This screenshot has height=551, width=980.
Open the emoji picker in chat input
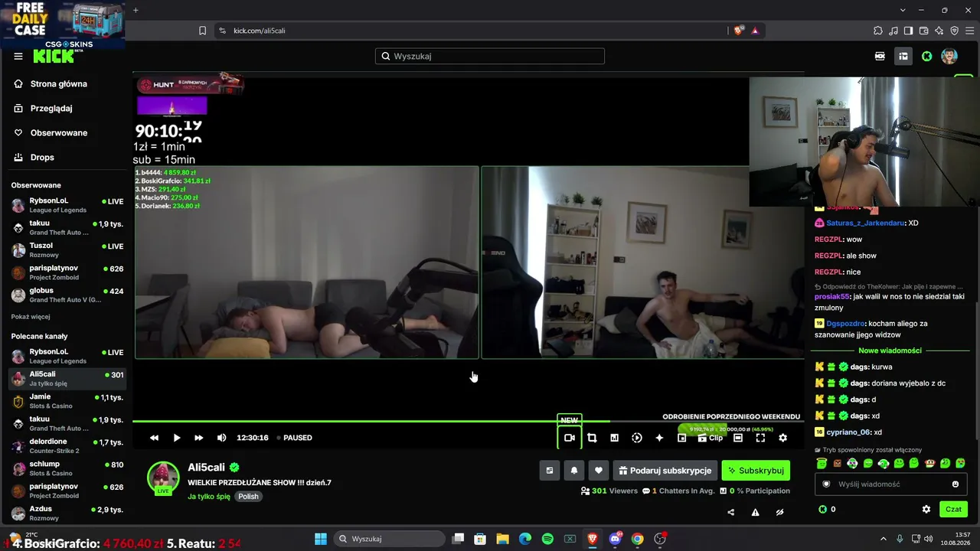coord(955,484)
